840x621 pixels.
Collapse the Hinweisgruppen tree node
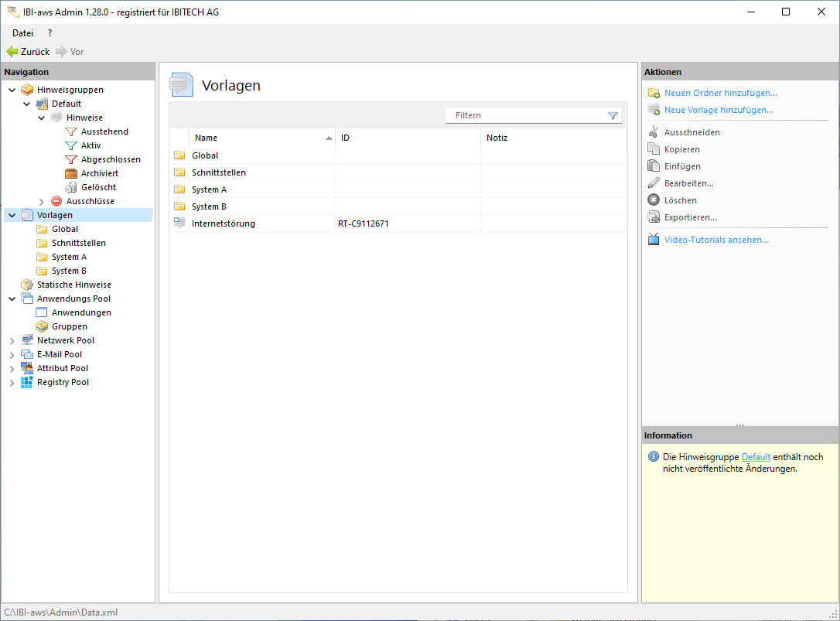pyautogui.click(x=12, y=90)
